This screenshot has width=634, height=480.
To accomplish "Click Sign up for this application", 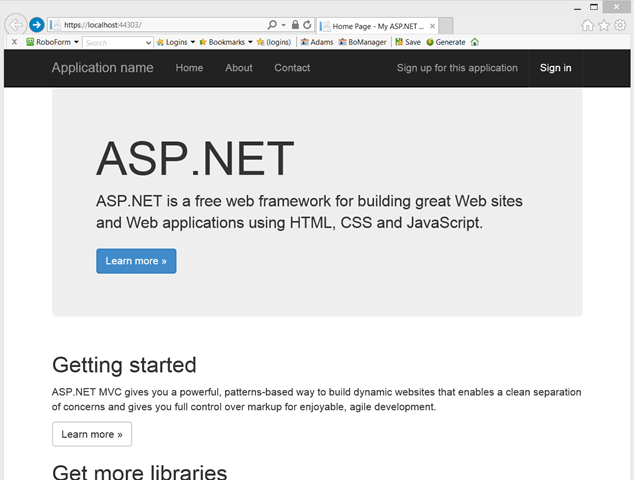I will point(457,68).
